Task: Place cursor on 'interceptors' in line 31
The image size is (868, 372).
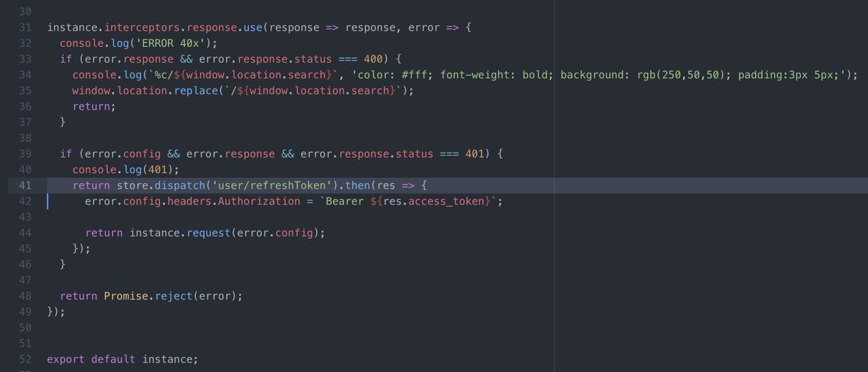Action: [x=142, y=28]
